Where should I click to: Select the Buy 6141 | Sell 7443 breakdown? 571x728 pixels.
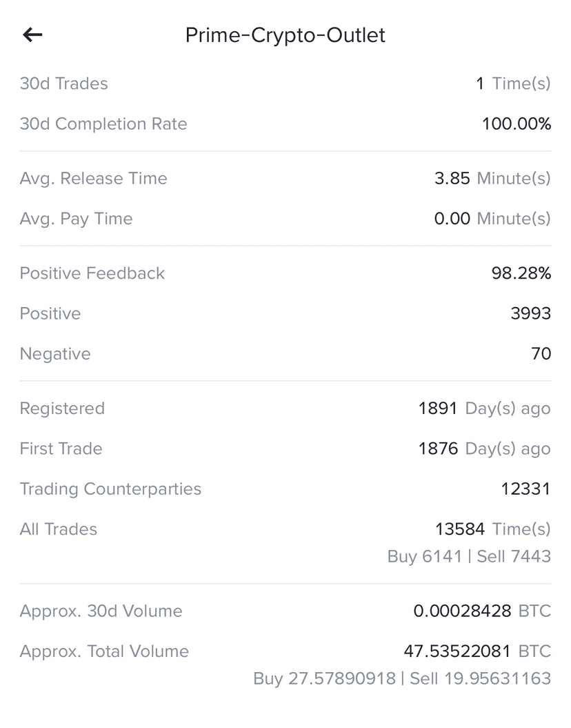point(469,556)
